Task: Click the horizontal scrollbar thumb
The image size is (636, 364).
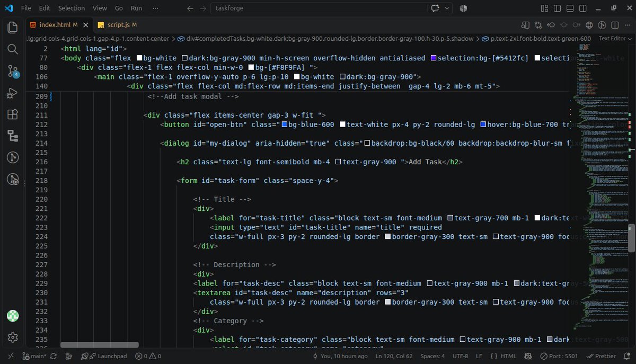Action: coord(100,344)
